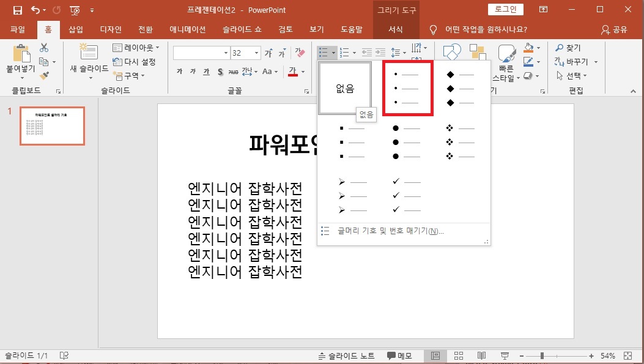
Task: Switch to the 전환 transitions tab
Action: coord(146,29)
